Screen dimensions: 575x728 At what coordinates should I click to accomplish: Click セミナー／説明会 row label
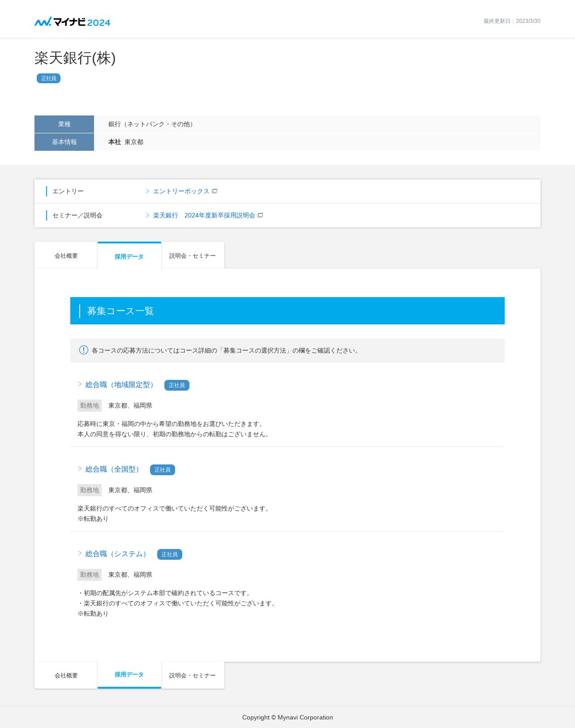point(77,215)
